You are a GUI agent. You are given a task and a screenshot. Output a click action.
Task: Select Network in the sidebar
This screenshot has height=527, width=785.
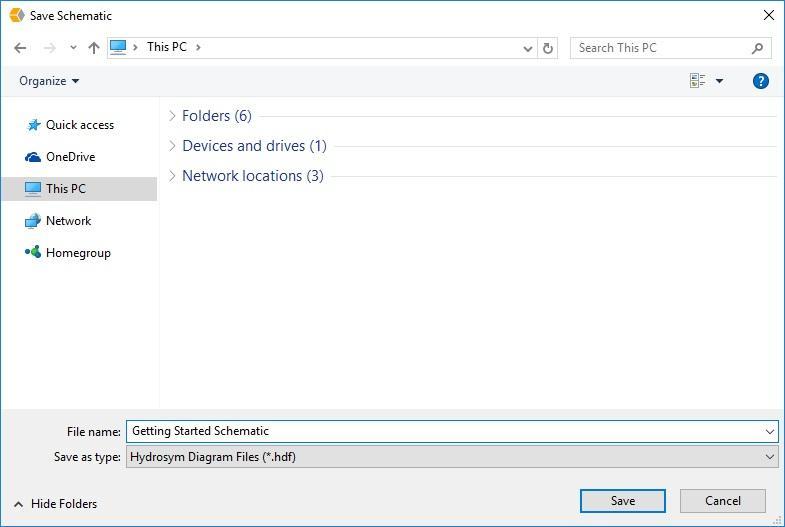pos(80,221)
